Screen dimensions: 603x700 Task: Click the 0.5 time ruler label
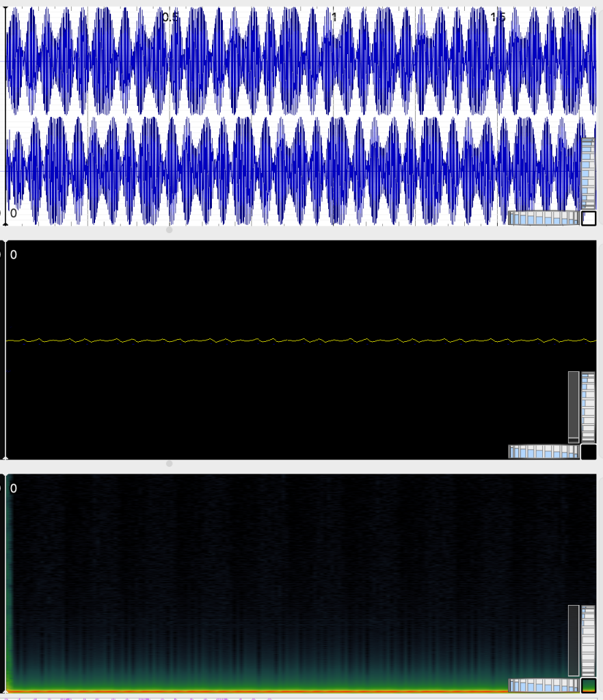coord(170,17)
